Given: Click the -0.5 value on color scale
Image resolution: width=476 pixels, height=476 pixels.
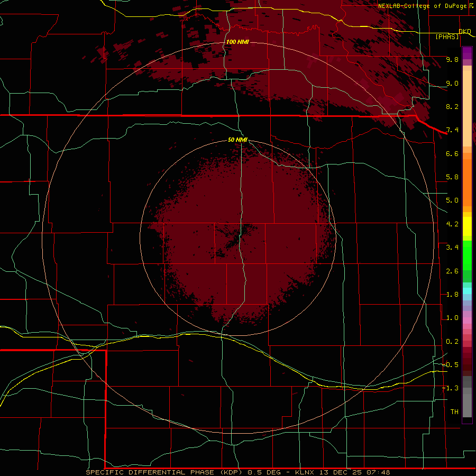Looking at the screenshot, I should pos(451,365).
